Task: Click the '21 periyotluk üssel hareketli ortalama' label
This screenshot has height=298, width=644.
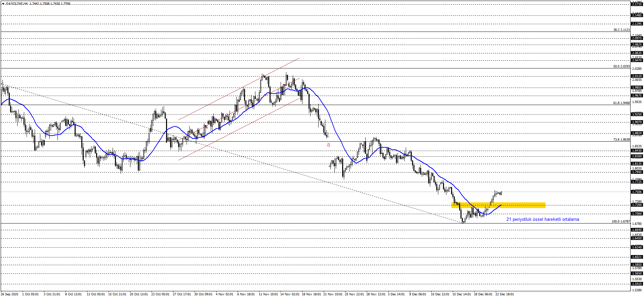Action: pos(542,219)
